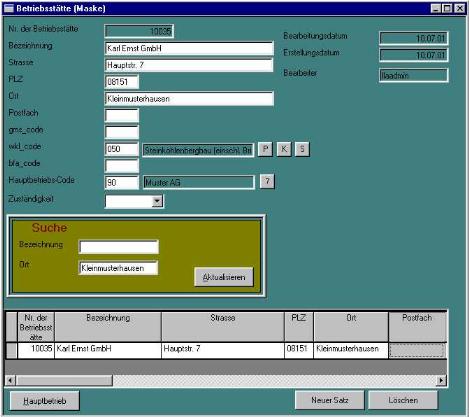Expand the Zuständigkeit dropdown

click(157, 201)
